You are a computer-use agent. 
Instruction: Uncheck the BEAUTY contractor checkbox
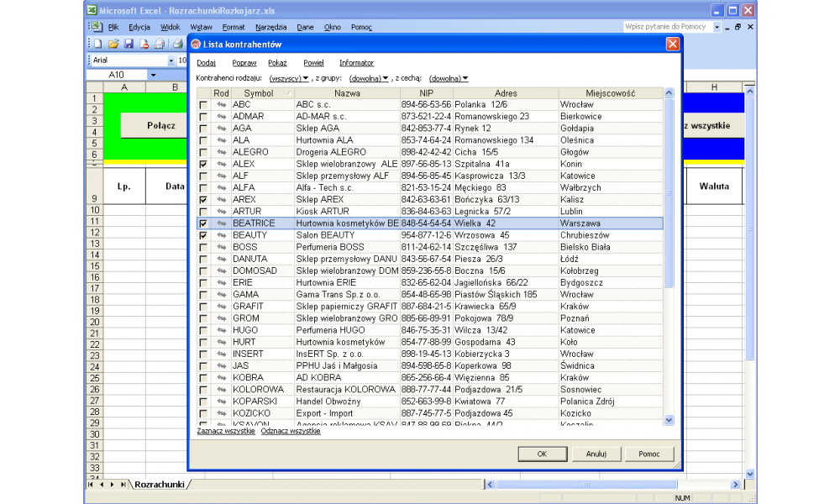(203, 236)
